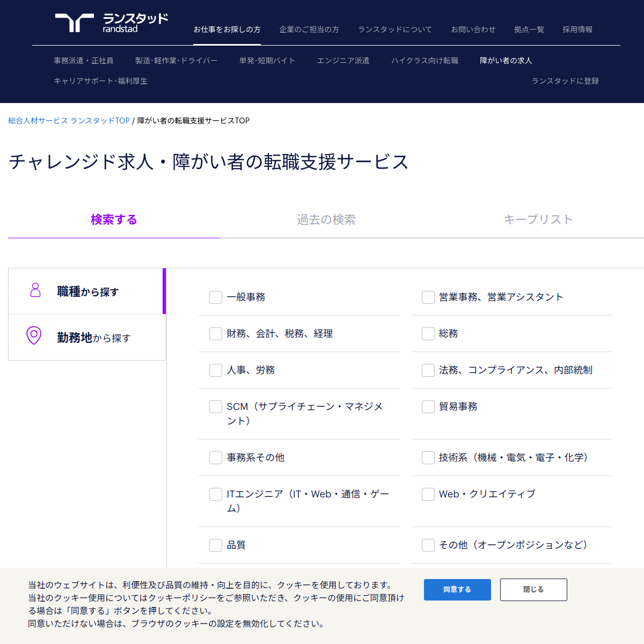Check the 一般事務 checkbox

click(216, 297)
